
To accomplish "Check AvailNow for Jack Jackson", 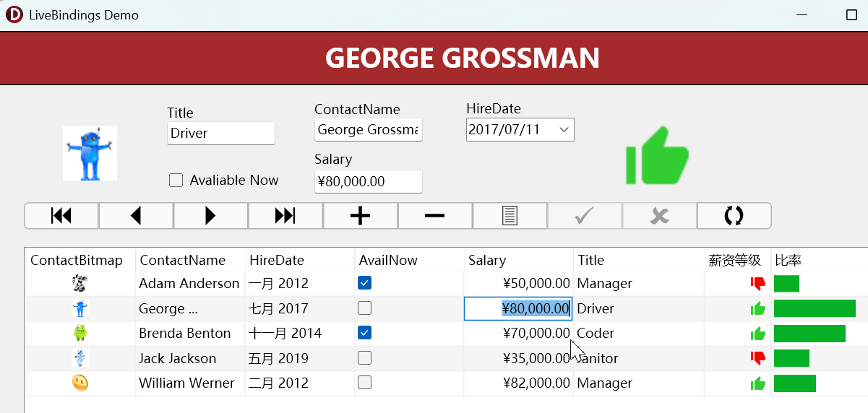I will click(x=365, y=358).
